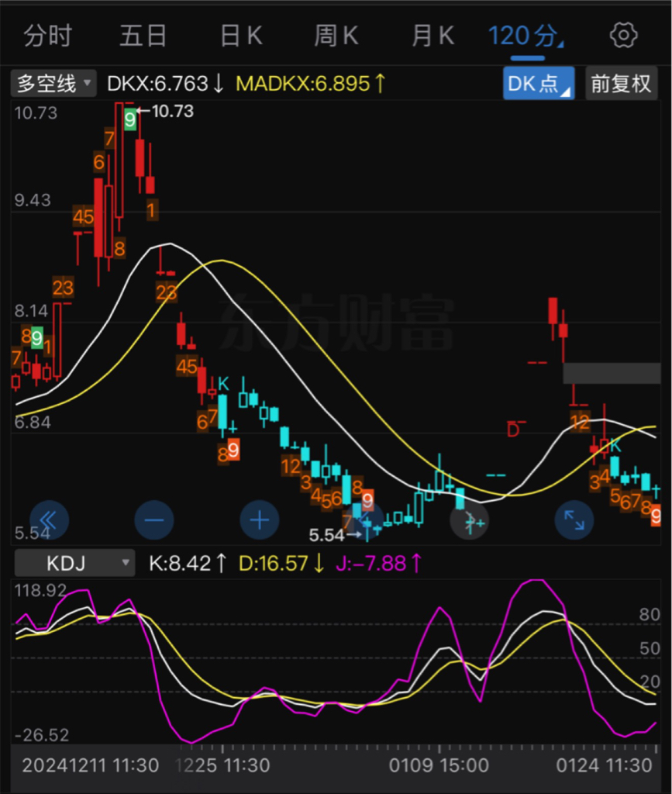Expand chart to fullscreen

[574, 520]
